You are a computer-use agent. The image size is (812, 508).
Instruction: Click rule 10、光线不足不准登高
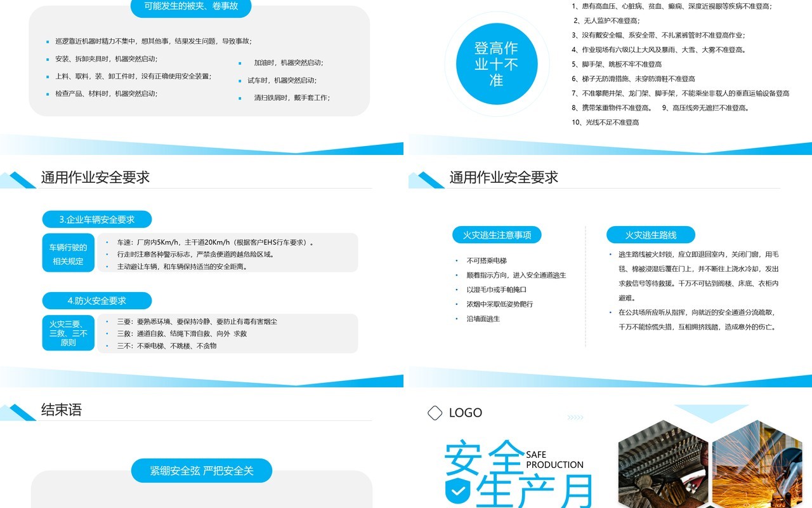605,123
